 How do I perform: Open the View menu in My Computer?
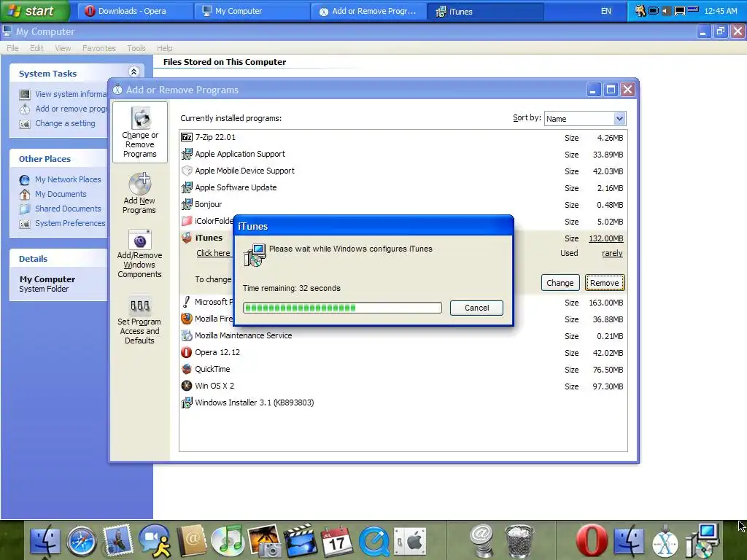(x=63, y=48)
